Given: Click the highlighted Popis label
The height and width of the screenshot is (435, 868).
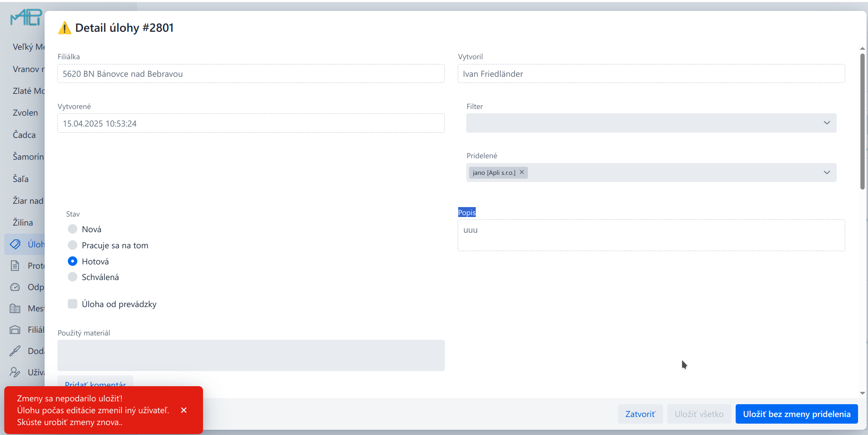Looking at the screenshot, I should 467,212.
